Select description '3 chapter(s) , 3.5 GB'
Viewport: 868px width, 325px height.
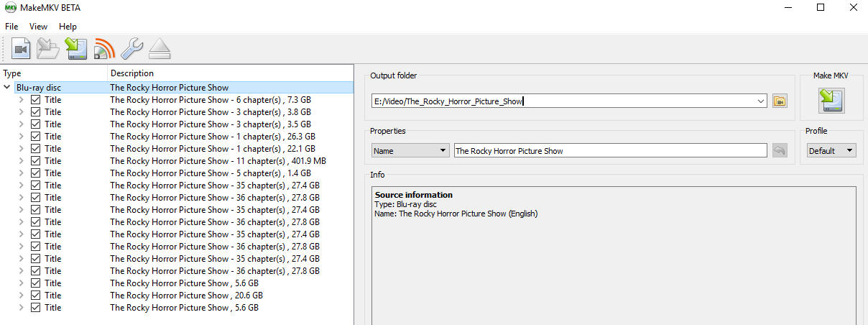pos(211,124)
